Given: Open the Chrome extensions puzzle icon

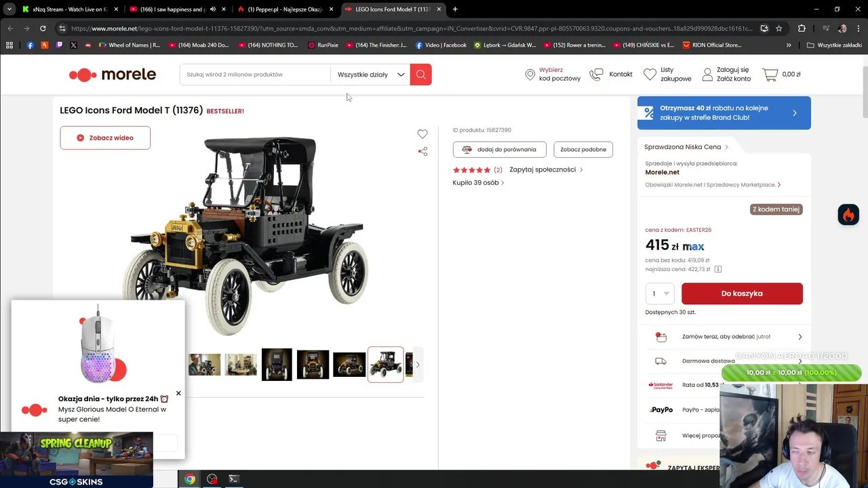Looking at the screenshot, I should pyautogui.click(x=802, y=28).
